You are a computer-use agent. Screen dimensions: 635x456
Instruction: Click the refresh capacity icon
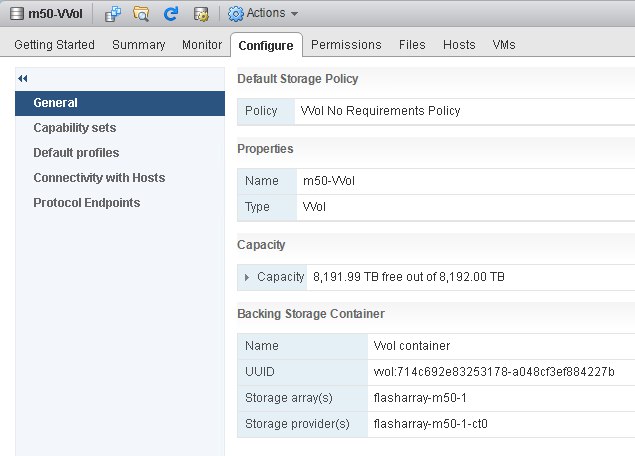171,14
